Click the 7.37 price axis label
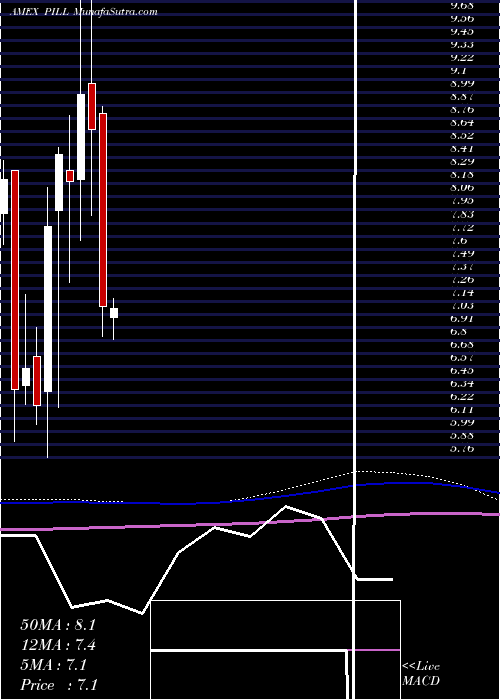500x700 pixels. (x=462, y=266)
